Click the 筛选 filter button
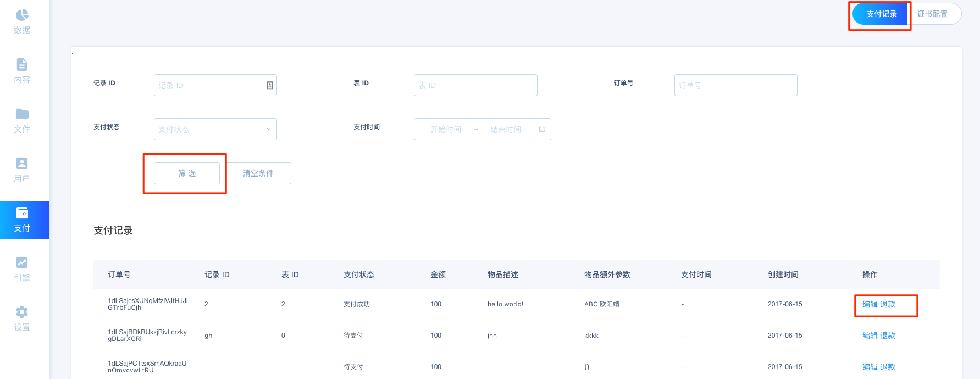The width and height of the screenshot is (980, 379). click(x=187, y=173)
